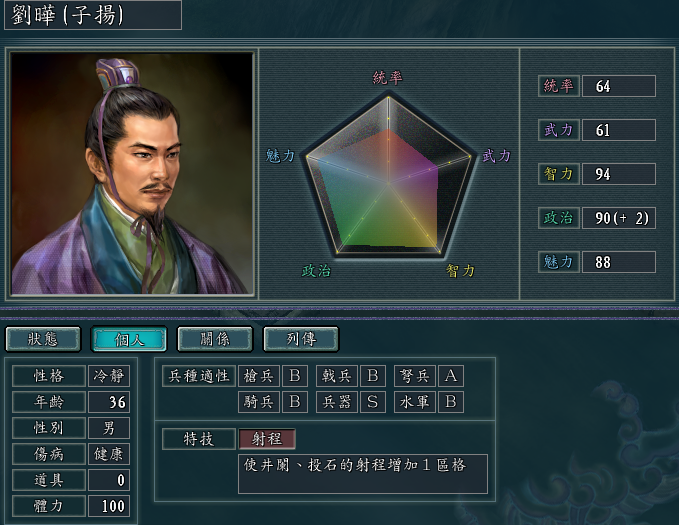Click the 政治 value 90(+2)
This screenshot has height=525, width=679.
point(619,218)
